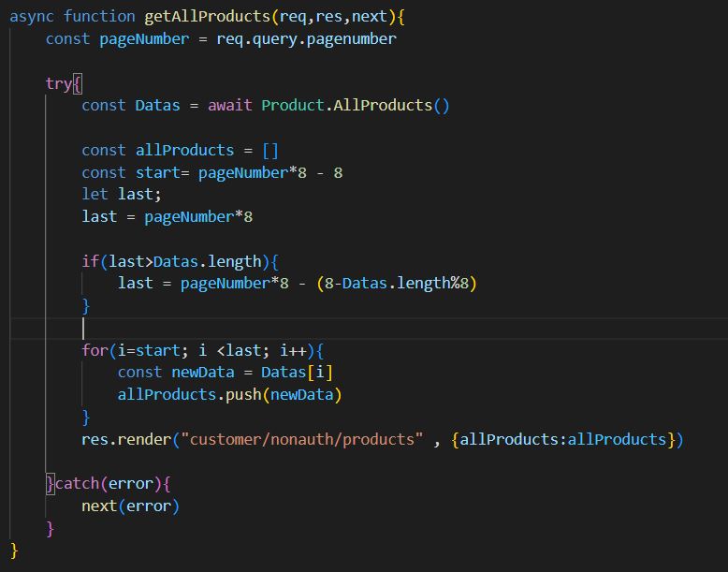Viewport: 728px width, 572px height.
Task: Click the final yellow closing brace of function
Action: [14, 550]
